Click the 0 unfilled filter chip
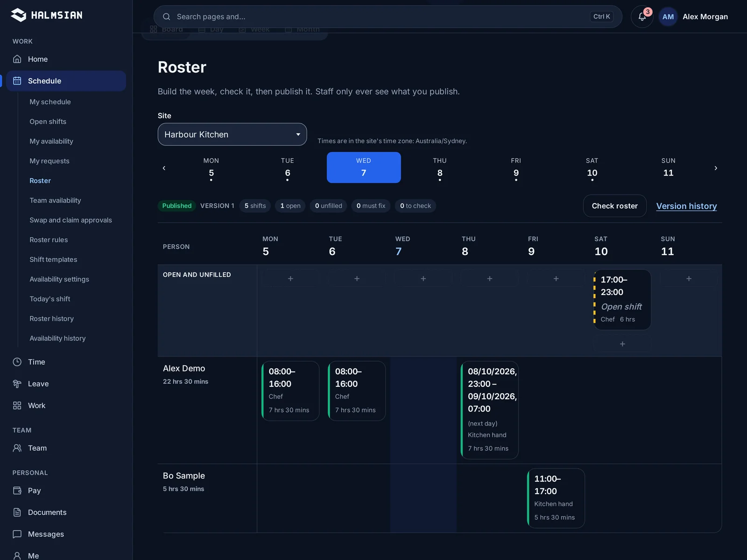Viewport: 747px width, 560px height. (x=329, y=206)
